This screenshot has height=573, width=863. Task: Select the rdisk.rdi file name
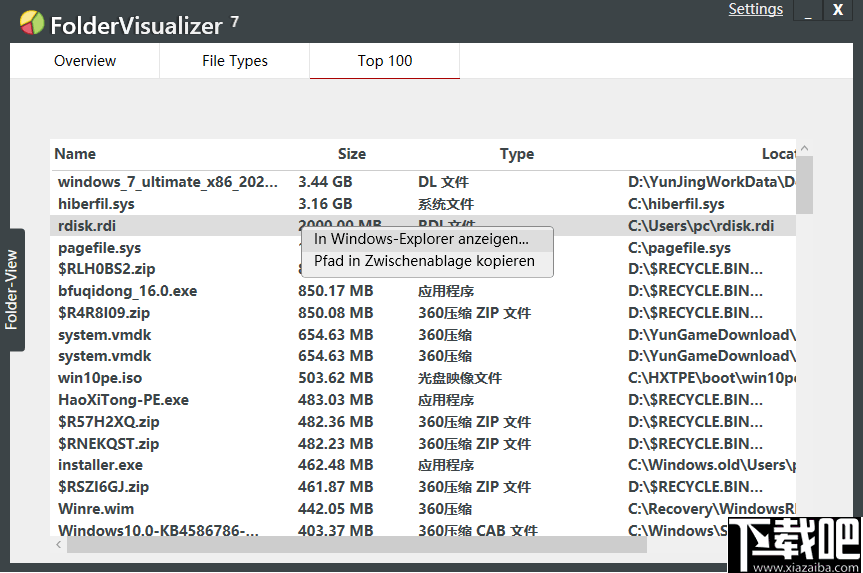(87, 226)
